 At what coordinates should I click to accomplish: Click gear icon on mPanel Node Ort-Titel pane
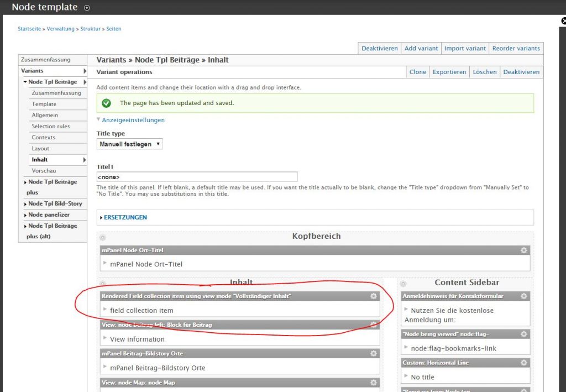tap(523, 250)
